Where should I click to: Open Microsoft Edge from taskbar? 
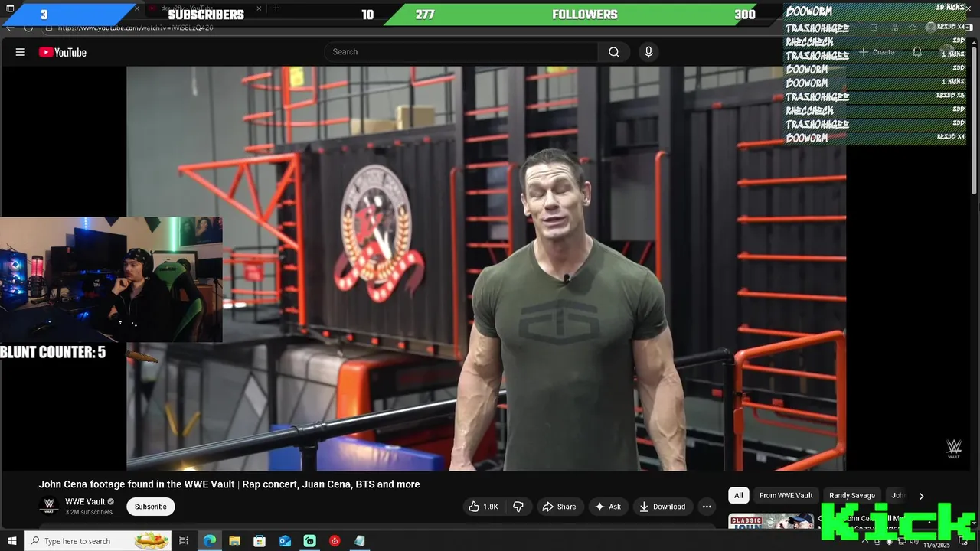tap(209, 541)
